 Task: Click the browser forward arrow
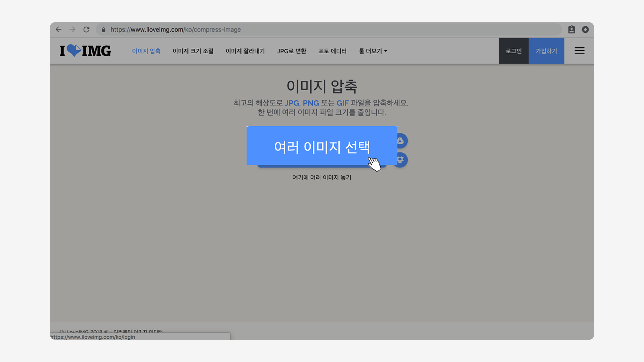coord(72,29)
